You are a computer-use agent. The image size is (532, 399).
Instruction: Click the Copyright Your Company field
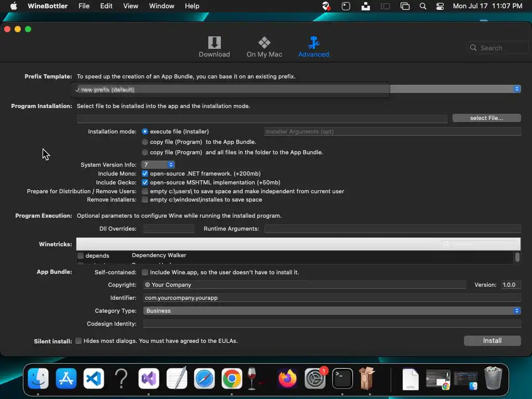pyautogui.click(x=304, y=285)
